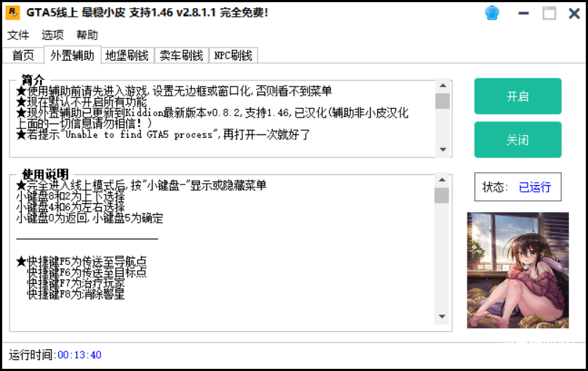
Task: Click the first 简介 line about 无边框或窗口化
Action: (x=174, y=91)
